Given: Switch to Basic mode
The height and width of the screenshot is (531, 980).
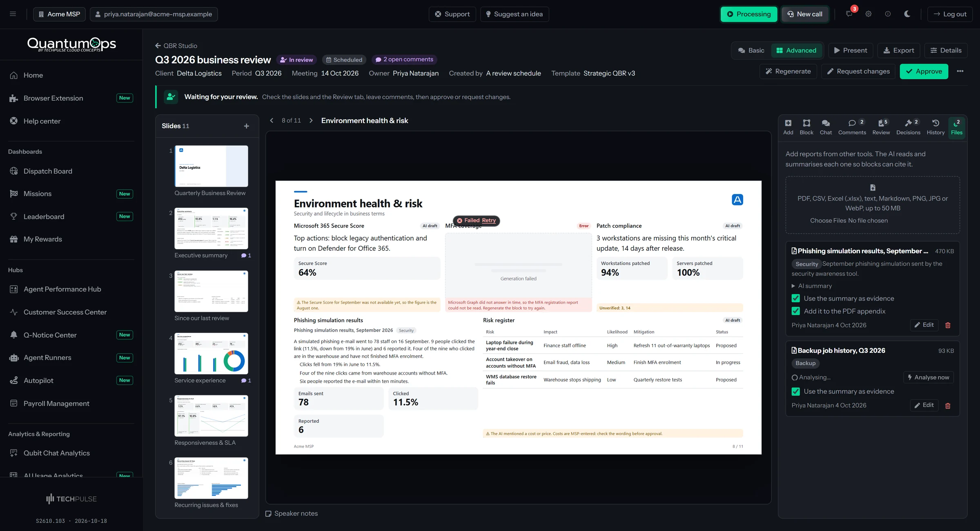Looking at the screenshot, I should [x=751, y=51].
